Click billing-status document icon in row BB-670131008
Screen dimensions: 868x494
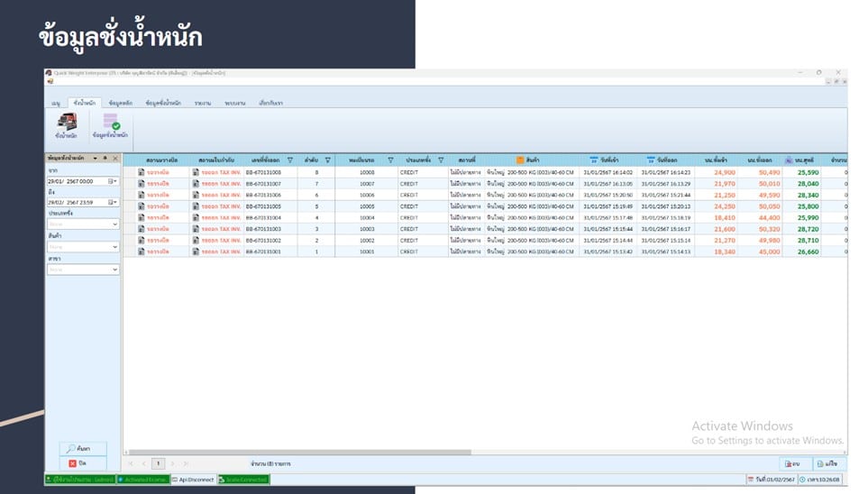[142, 172]
